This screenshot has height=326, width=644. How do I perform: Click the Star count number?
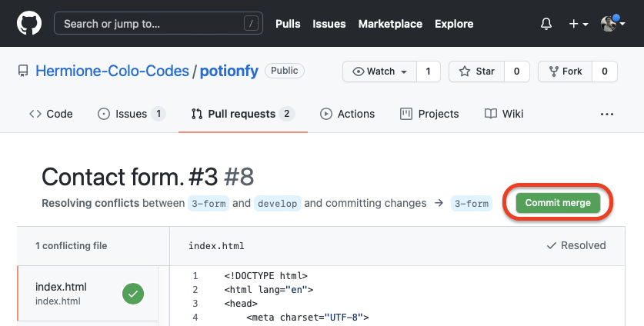(x=516, y=72)
